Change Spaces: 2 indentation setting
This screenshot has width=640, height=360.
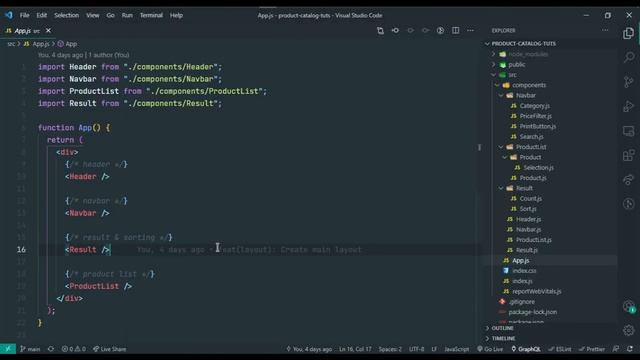(x=390, y=349)
